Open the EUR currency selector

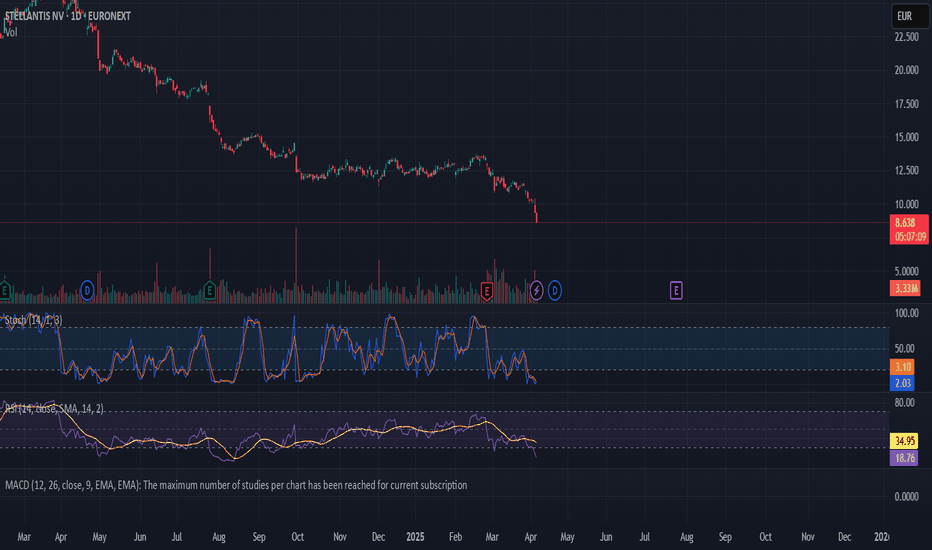coord(910,16)
